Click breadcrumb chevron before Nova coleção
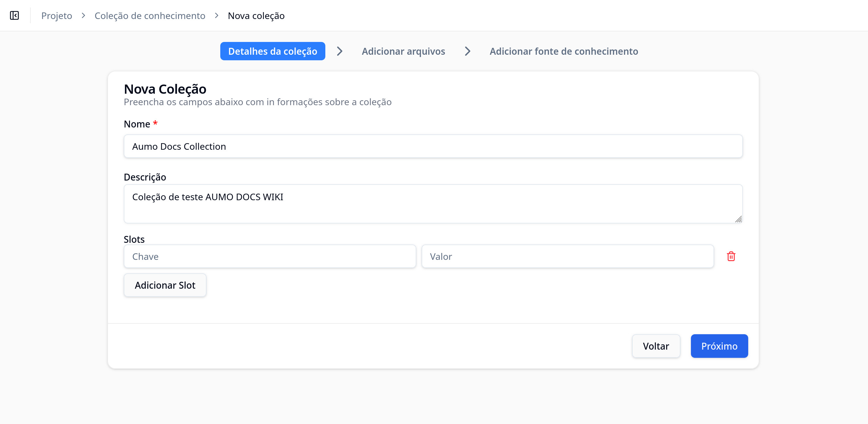This screenshot has width=868, height=424. (x=217, y=15)
